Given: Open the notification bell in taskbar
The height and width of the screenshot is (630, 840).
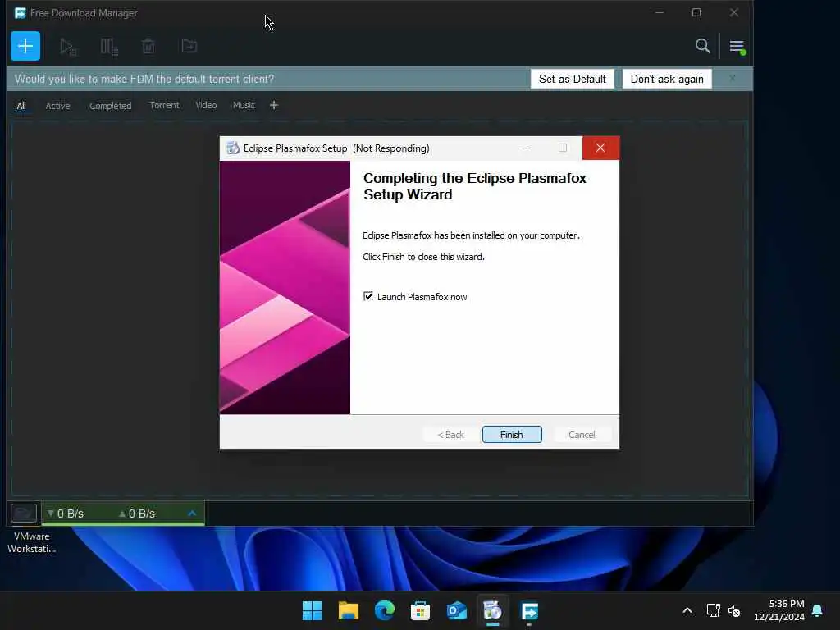Looking at the screenshot, I should (x=818, y=610).
